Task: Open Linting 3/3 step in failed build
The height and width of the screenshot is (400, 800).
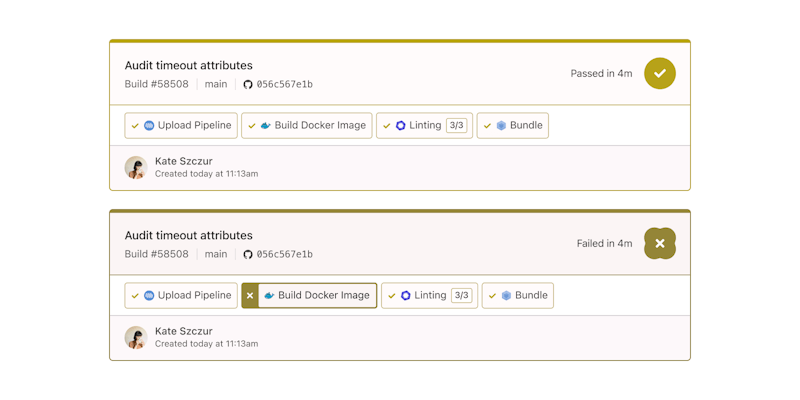Action: click(x=430, y=296)
